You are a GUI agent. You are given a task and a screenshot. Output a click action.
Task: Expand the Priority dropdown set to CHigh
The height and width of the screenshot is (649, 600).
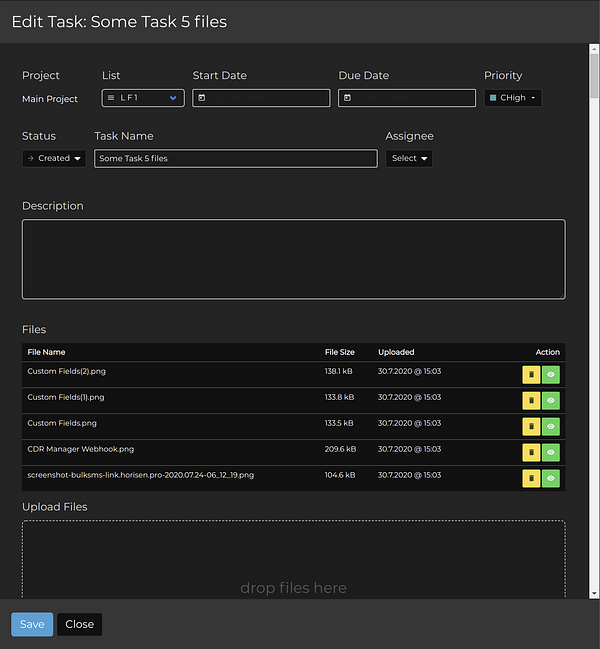click(513, 98)
